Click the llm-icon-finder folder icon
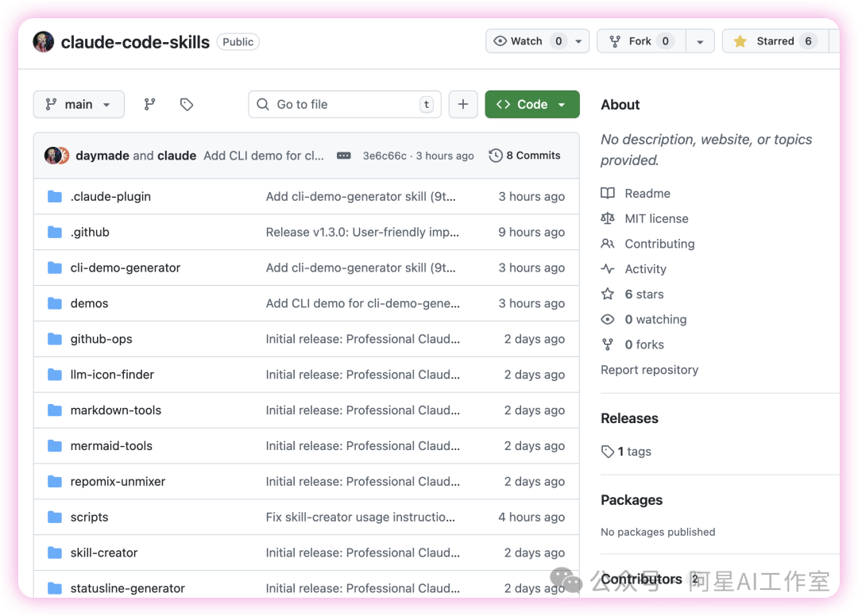Viewport: 858px width, 616px height. (55, 375)
